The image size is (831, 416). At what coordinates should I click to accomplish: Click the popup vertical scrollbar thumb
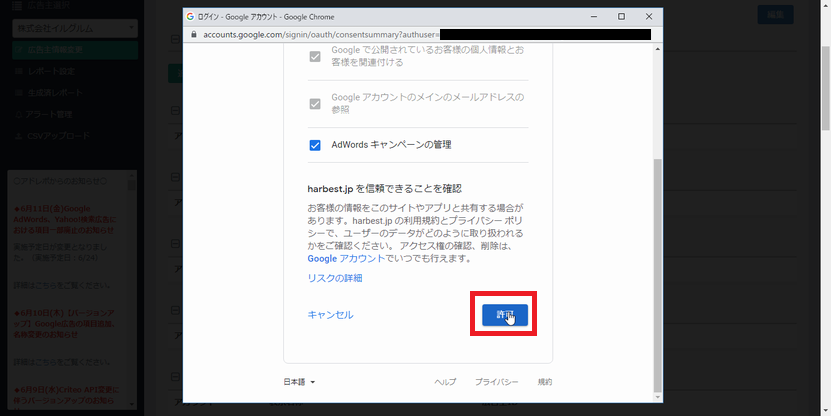(x=658, y=275)
